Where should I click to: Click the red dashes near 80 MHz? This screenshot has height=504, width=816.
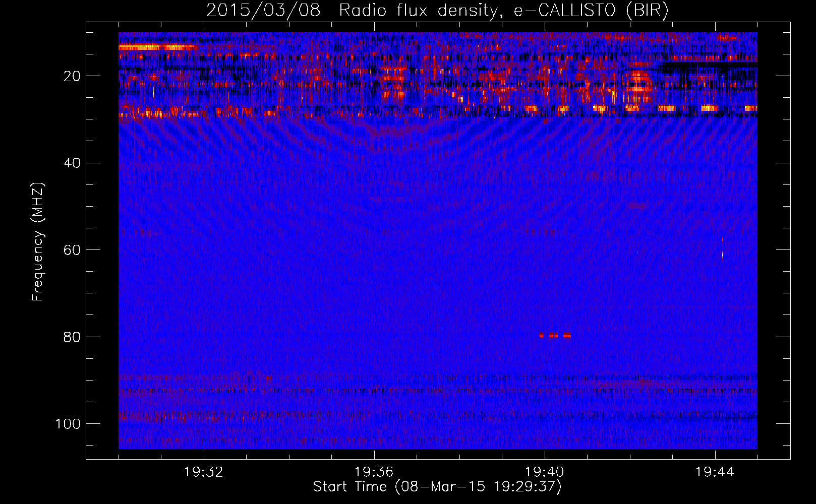555,335
